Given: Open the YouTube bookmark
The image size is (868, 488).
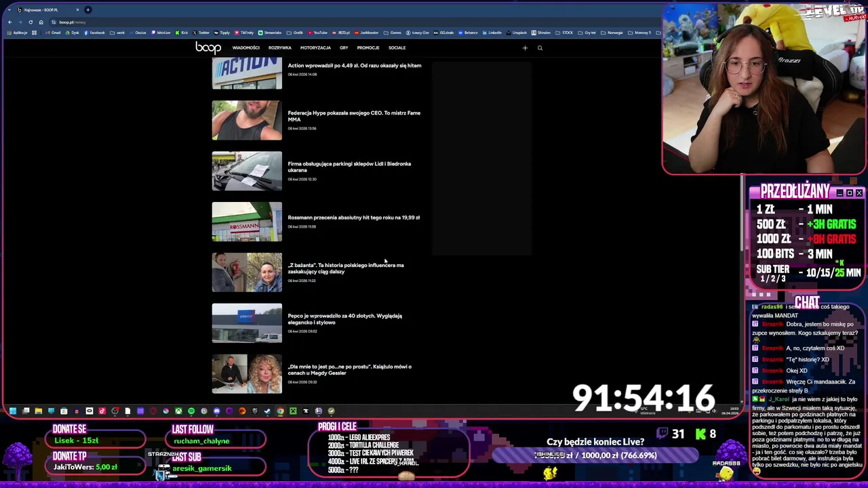Looking at the screenshot, I should click(318, 33).
